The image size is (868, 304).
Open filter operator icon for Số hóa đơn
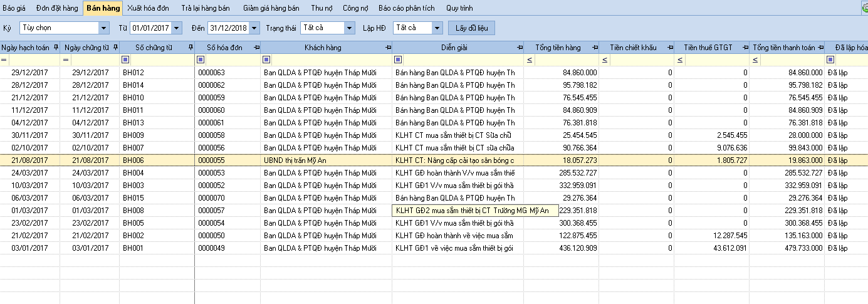tap(201, 60)
